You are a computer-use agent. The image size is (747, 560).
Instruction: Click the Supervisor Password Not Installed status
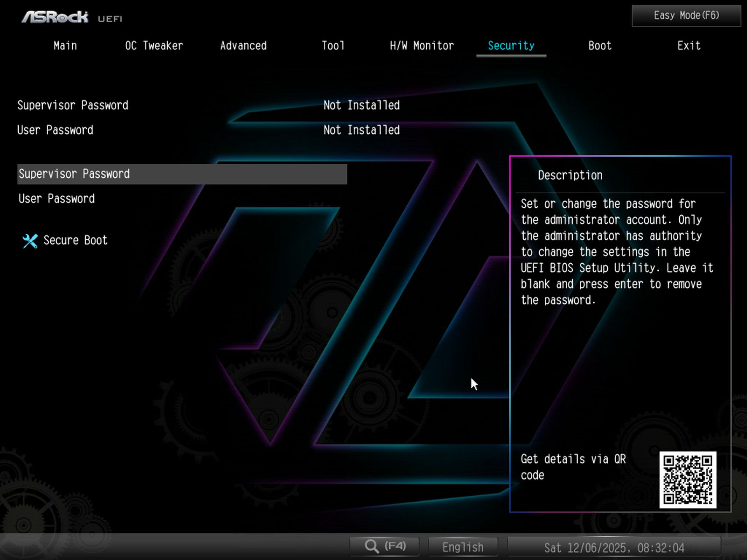[x=361, y=105]
